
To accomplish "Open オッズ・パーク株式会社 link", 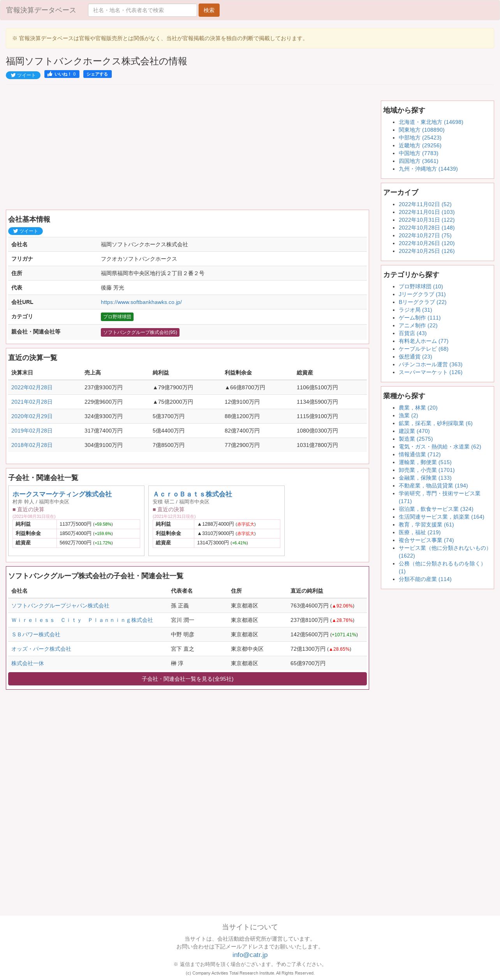I will [41, 649].
